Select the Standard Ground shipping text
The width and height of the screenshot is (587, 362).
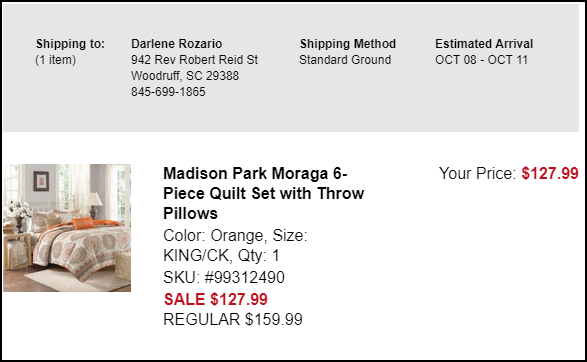345,60
